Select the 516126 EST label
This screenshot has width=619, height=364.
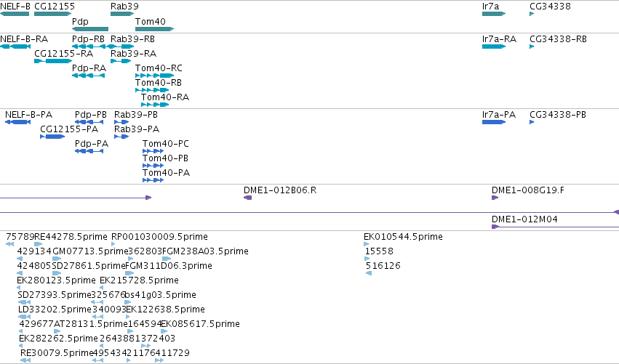point(383,266)
